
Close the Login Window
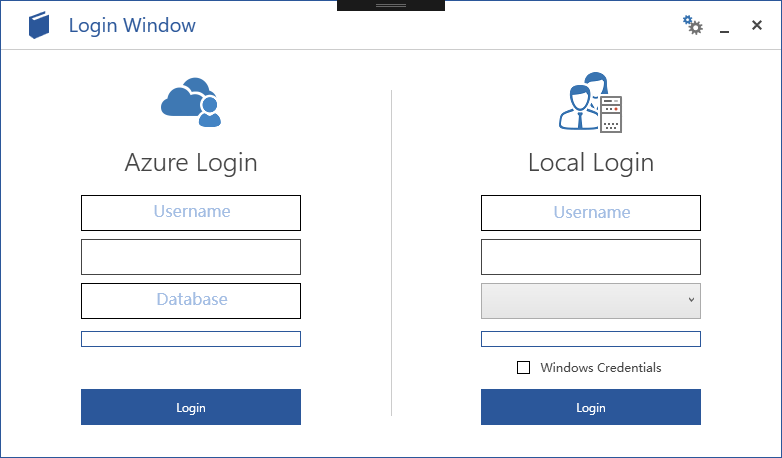(757, 25)
